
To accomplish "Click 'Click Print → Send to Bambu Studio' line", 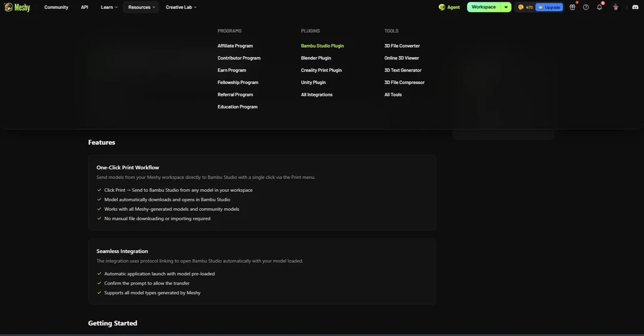I will [178, 190].
